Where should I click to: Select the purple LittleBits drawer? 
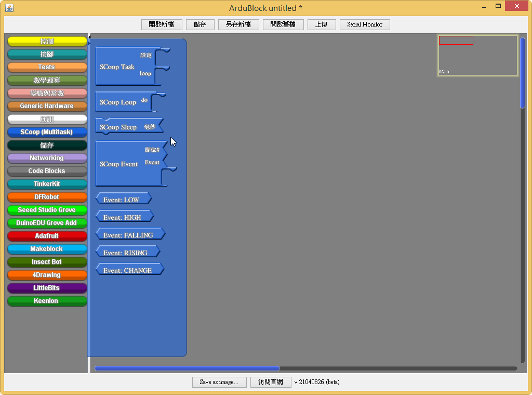[x=47, y=288]
